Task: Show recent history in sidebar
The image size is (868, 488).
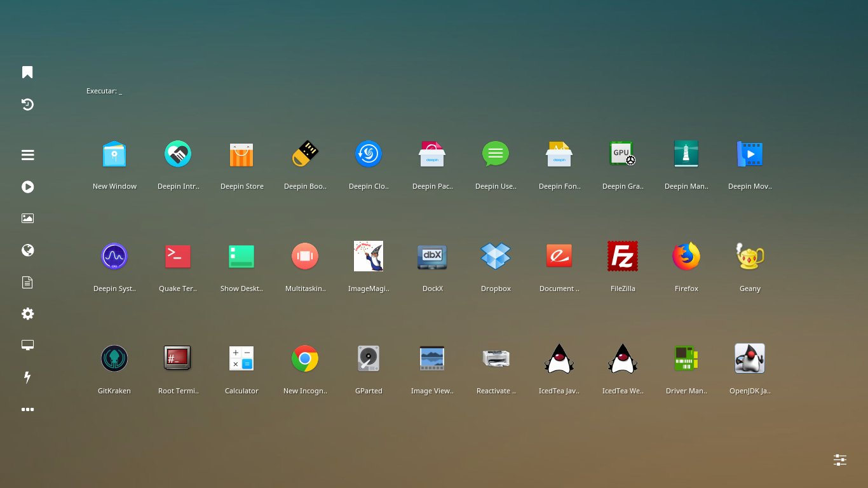Action: coord(27,104)
